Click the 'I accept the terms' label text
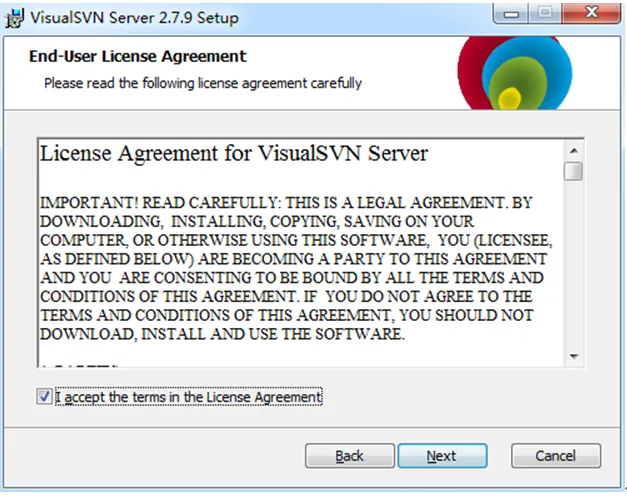Viewport: 627px width, 496px height. [x=188, y=397]
